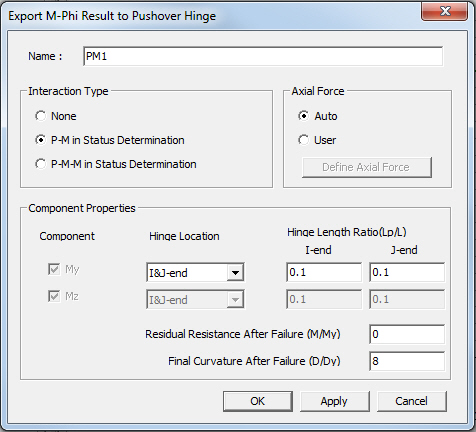Click the Apply button
The height and width of the screenshot is (432, 476).
335,401
